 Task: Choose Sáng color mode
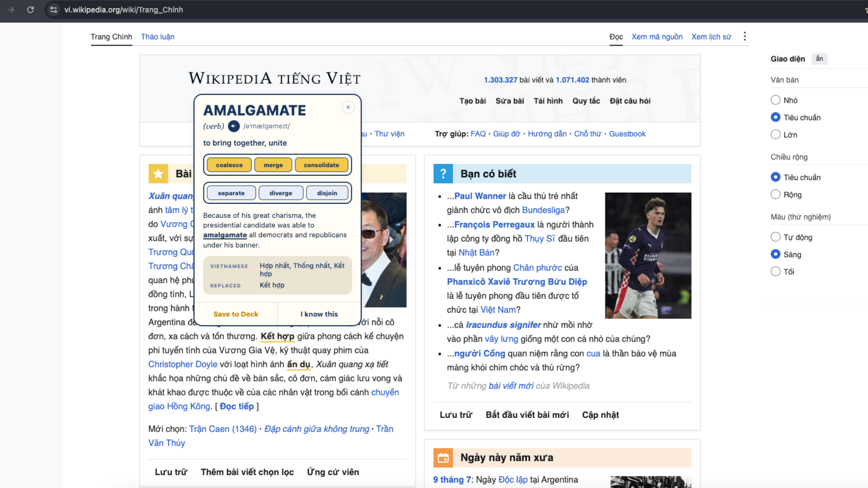775,254
